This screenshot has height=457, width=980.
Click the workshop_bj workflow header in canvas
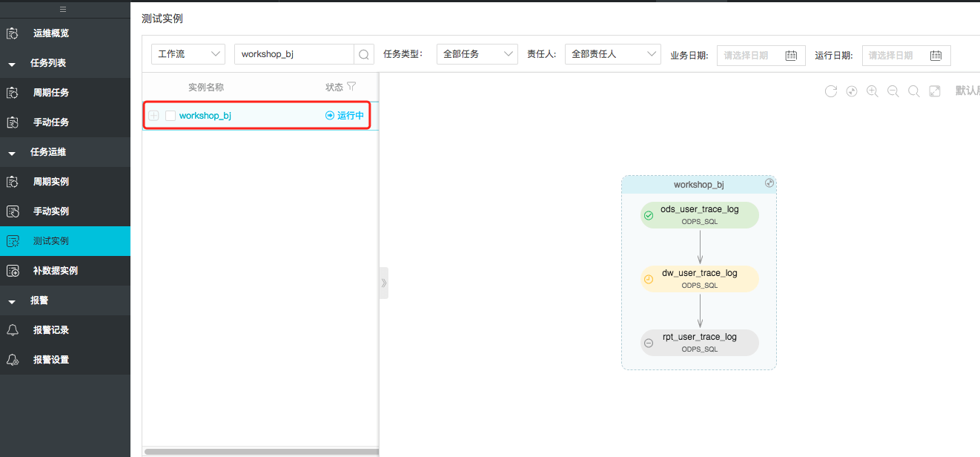pyautogui.click(x=699, y=185)
